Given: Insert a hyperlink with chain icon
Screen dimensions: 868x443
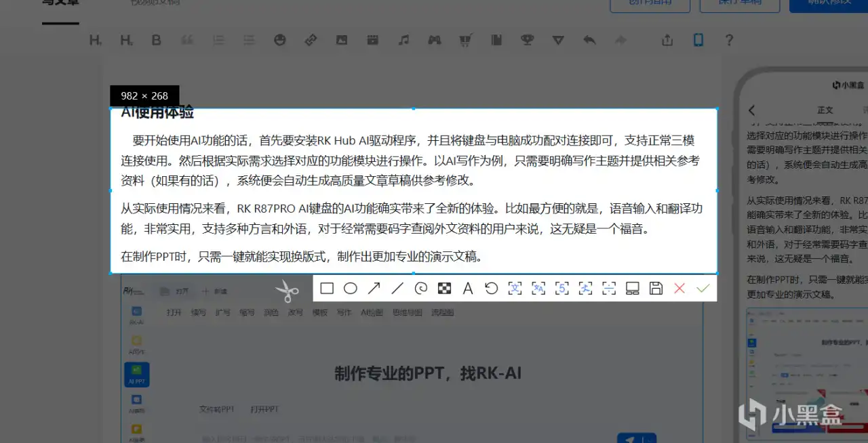Looking at the screenshot, I should pos(311,41).
